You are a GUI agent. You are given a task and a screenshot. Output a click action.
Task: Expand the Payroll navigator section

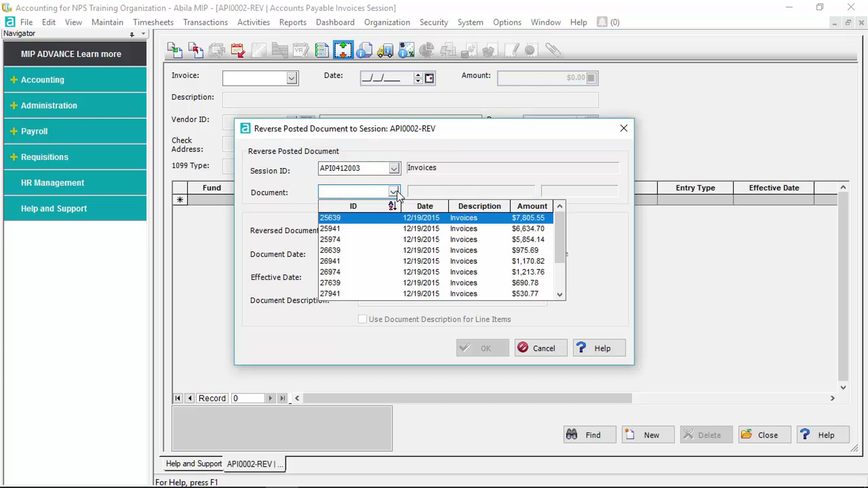tap(75, 131)
